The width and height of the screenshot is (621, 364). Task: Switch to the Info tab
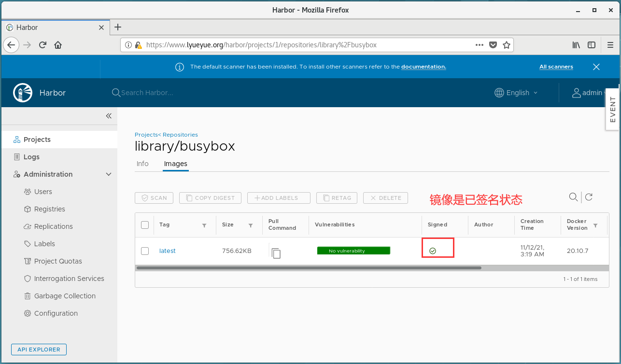coord(142,164)
